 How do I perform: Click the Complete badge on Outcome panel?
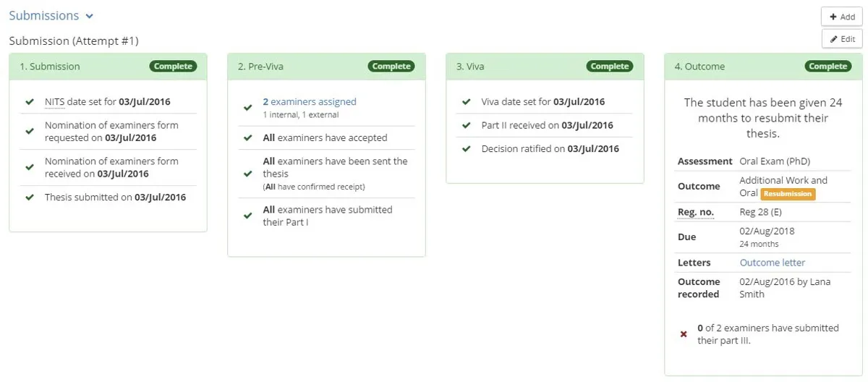[x=827, y=67]
